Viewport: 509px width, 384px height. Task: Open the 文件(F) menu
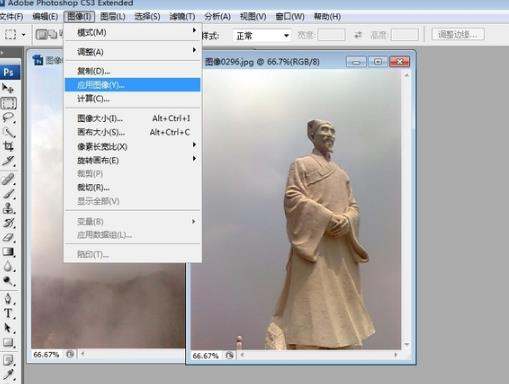coord(11,16)
